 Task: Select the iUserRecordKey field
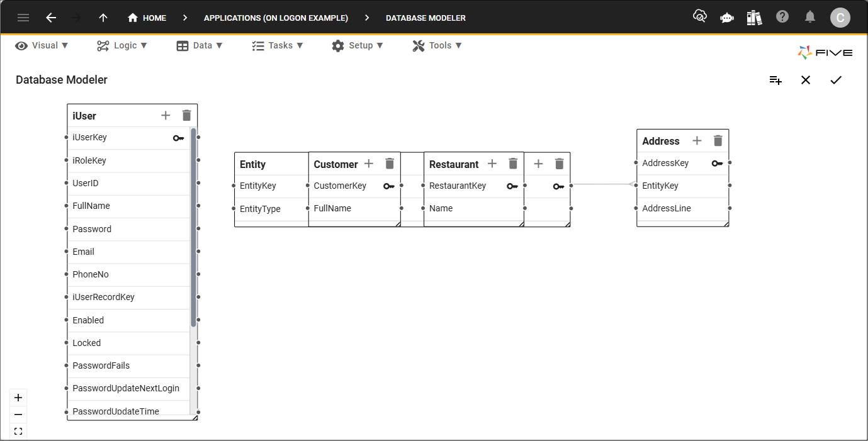coord(128,297)
